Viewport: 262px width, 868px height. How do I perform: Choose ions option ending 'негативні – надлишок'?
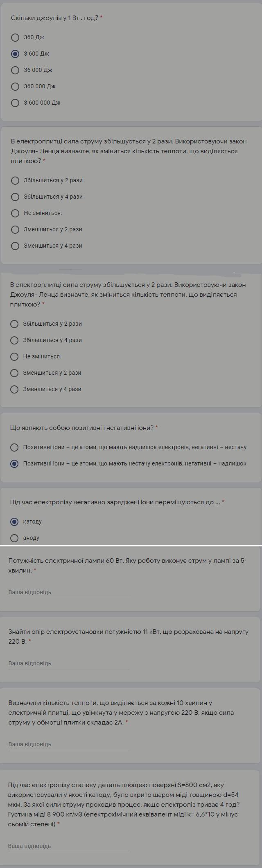pyautogui.click(x=14, y=464)
